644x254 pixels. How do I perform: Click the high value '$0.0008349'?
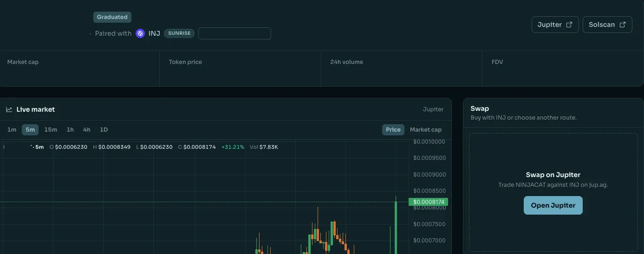[115, 147]
